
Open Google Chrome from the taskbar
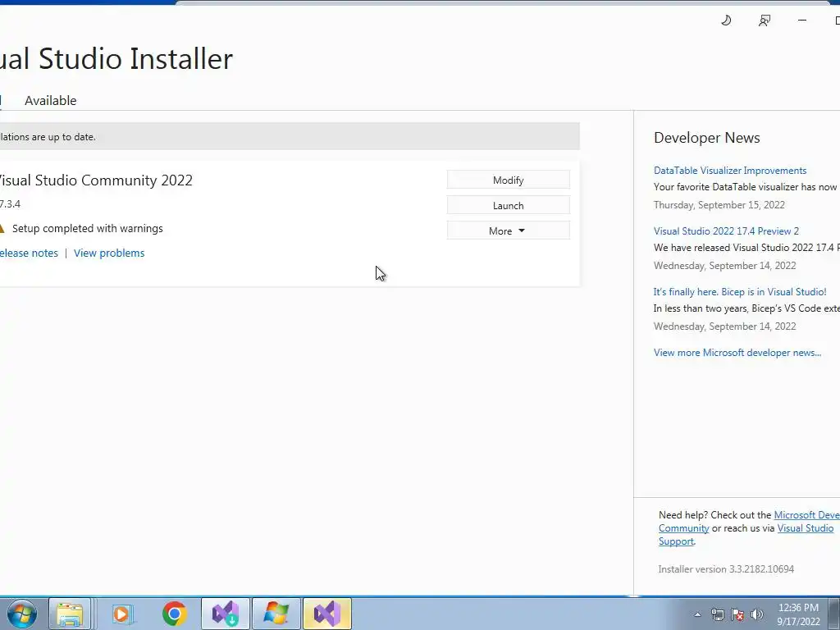tap(174, 614)
